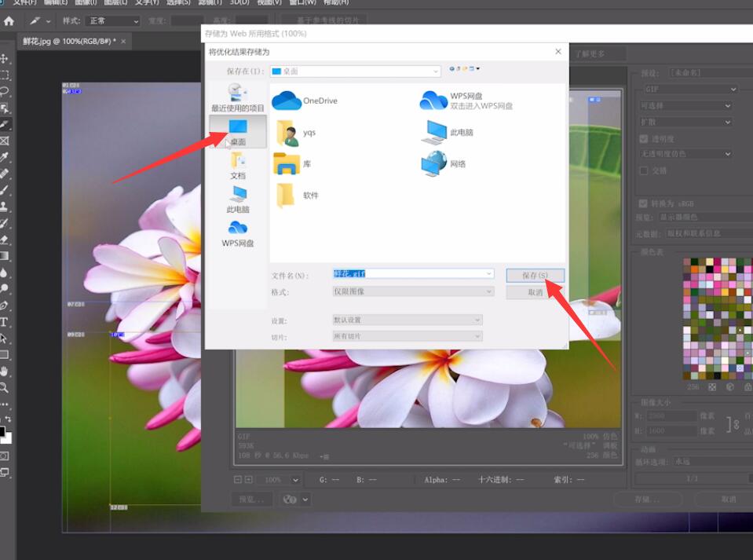Go to Photoshop Home screen
The height and width of the screenshot is (560, 753).
point(9,20)
